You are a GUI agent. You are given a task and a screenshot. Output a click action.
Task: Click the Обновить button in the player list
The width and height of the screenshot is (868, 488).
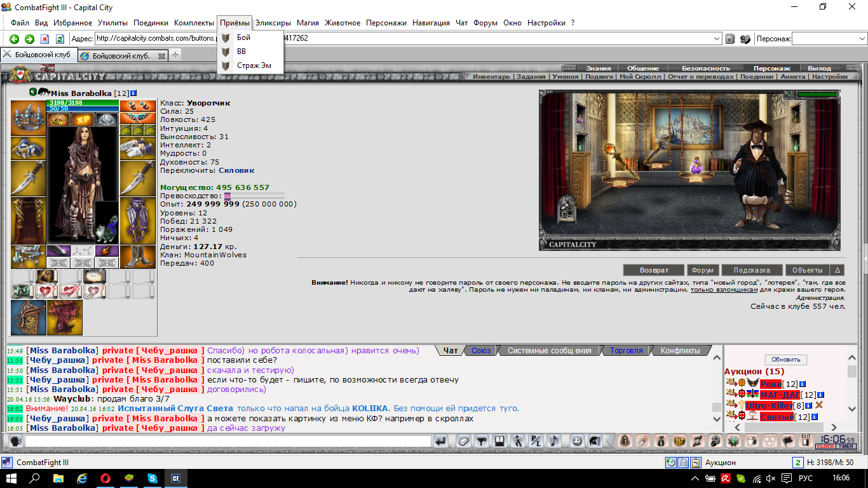(x=786, y=360)
